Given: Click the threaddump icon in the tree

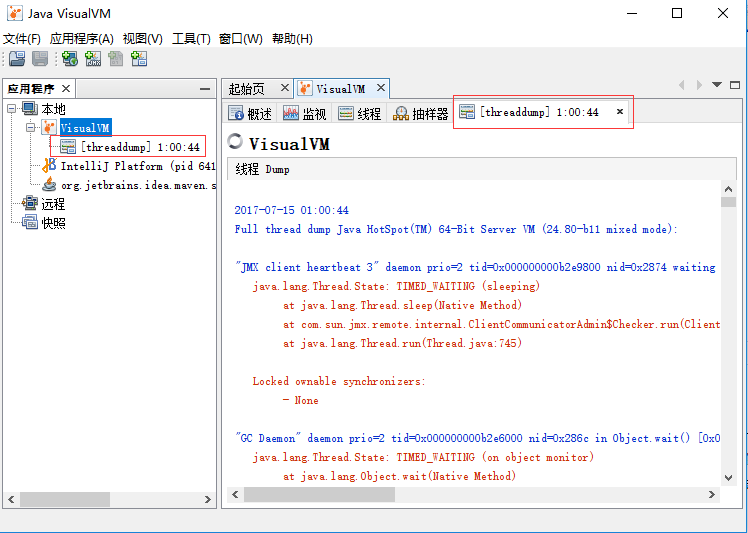Looking at the screenshot, I should [x=68, y=147].
